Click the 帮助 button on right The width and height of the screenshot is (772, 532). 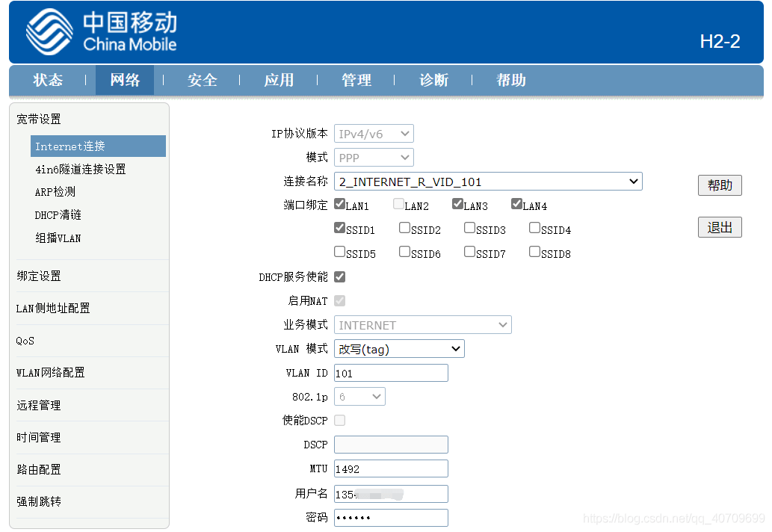click(720, 185)
